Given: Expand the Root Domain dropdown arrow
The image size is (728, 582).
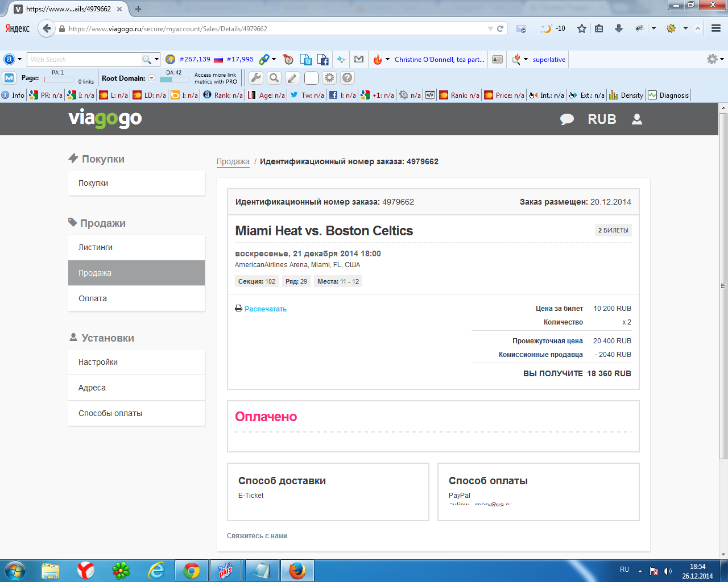Looking at the screenshot, I should click(x=152, y=78).
